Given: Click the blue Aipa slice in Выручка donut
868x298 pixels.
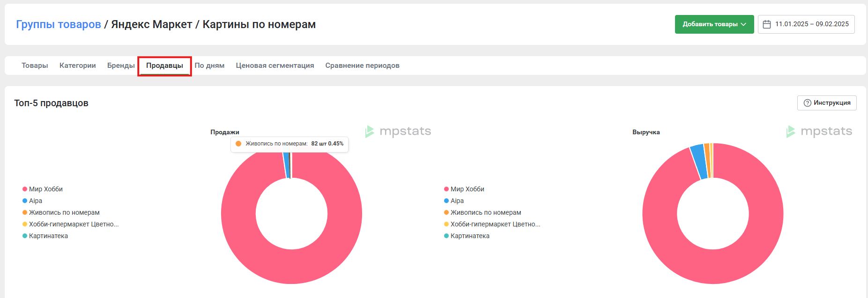Looking at the screenshot, I should click(699, 162).
